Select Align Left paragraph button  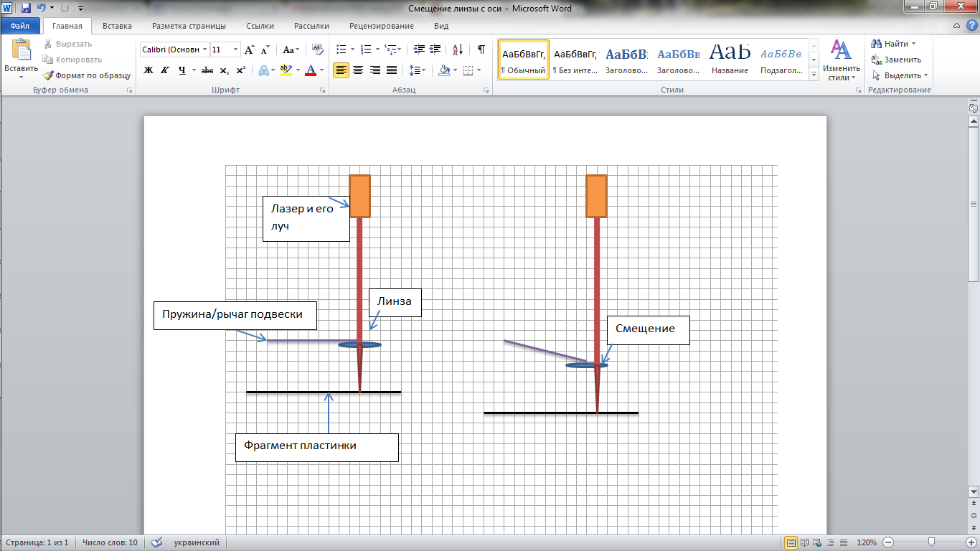(x=341, y=70)
